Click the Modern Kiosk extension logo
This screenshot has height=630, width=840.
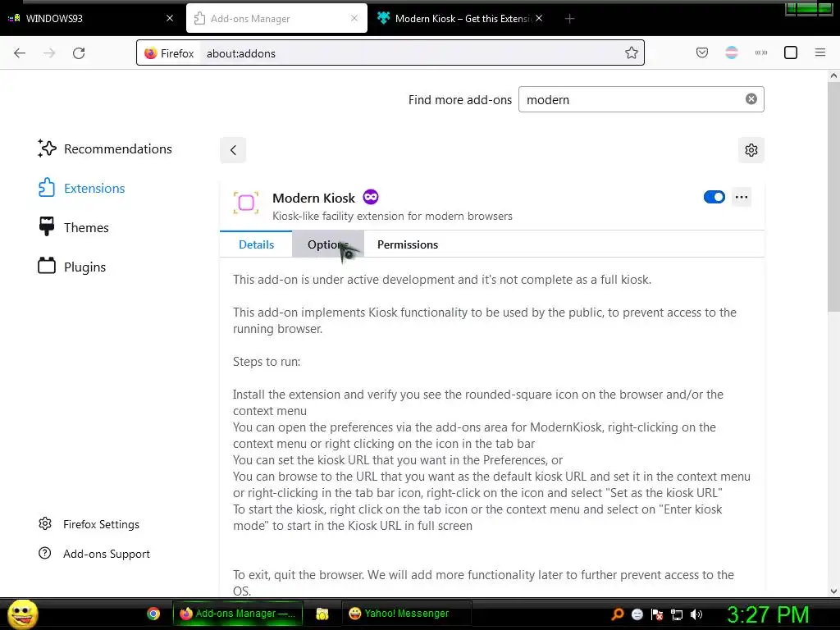pyautogui.click(x=246, y=203)
